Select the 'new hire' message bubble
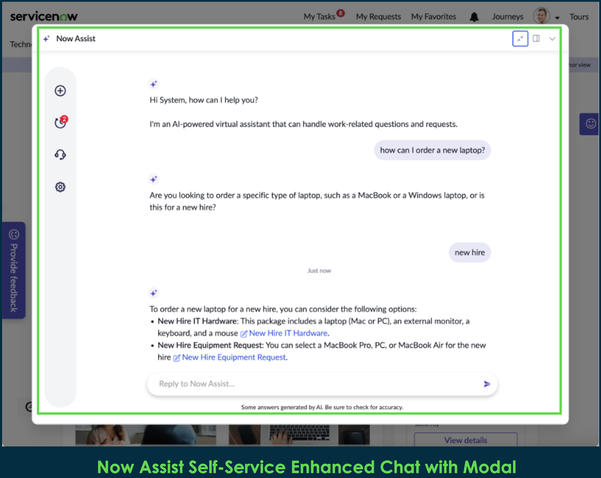 pyautogui.click(x=470, y=253)
